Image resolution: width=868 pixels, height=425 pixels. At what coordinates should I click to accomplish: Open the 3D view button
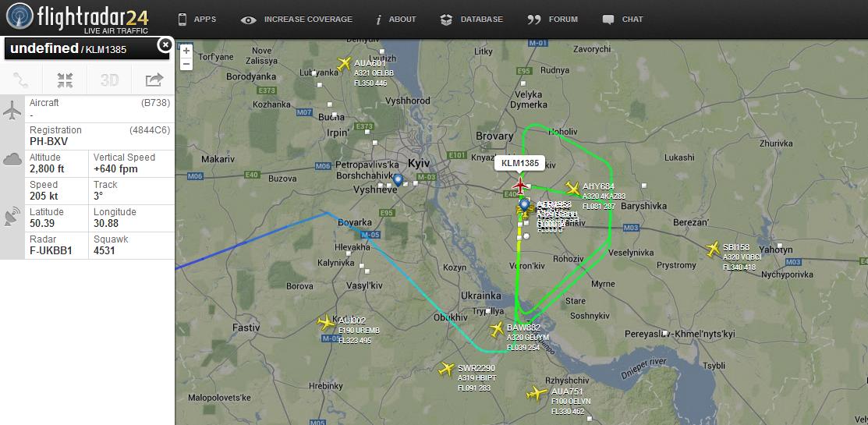[109, 80]
